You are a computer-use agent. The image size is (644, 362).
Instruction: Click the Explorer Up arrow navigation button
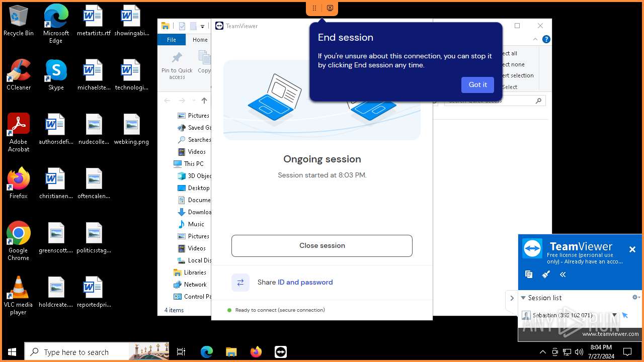[x=204, y=101]
